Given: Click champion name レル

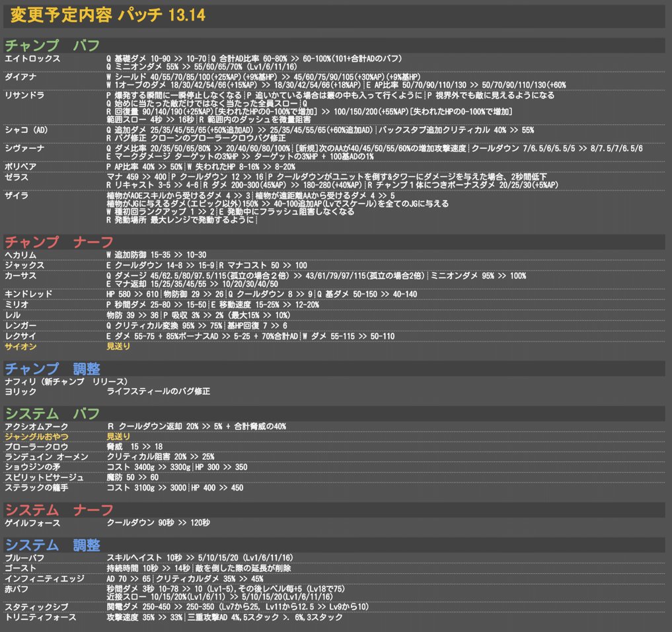Looking at the screenshot, I should pos(13,315).
